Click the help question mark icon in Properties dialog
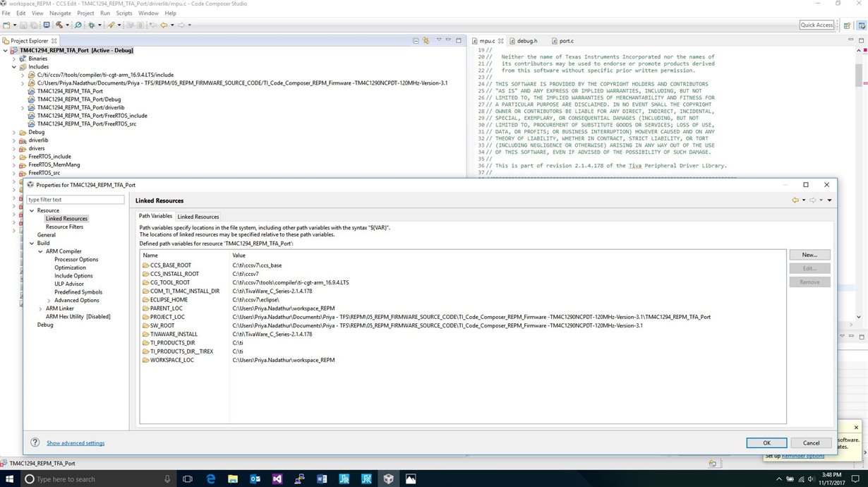This screenshot has width=868, height=487. click(x=35, y=443)
